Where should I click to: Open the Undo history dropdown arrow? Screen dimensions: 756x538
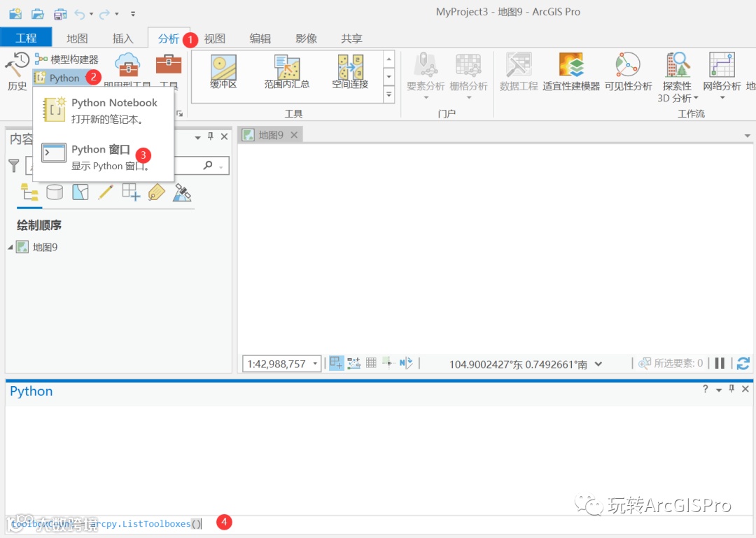click(91, 14)
